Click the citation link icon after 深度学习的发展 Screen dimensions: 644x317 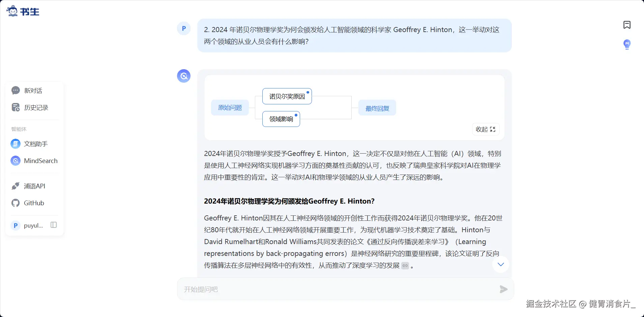(405, 266)
